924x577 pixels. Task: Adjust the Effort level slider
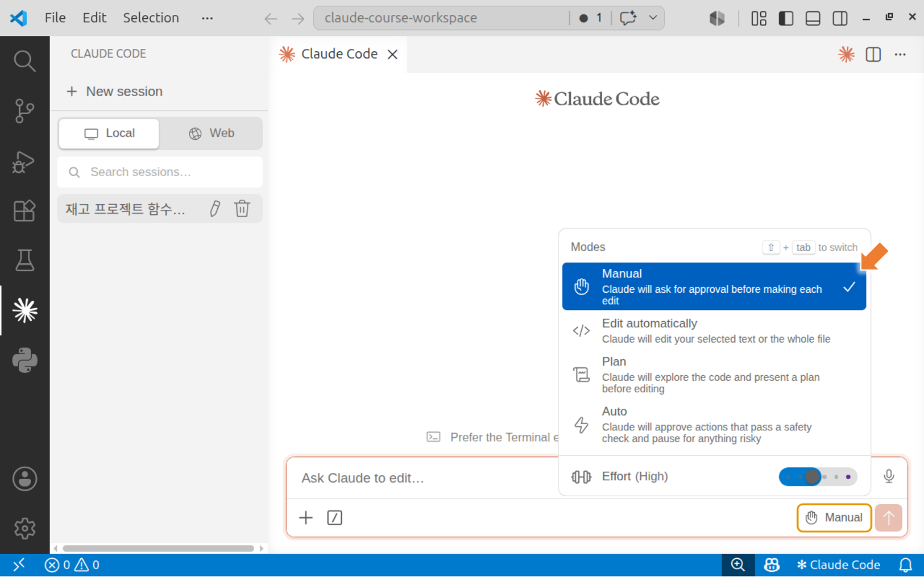tap(818, 476)
